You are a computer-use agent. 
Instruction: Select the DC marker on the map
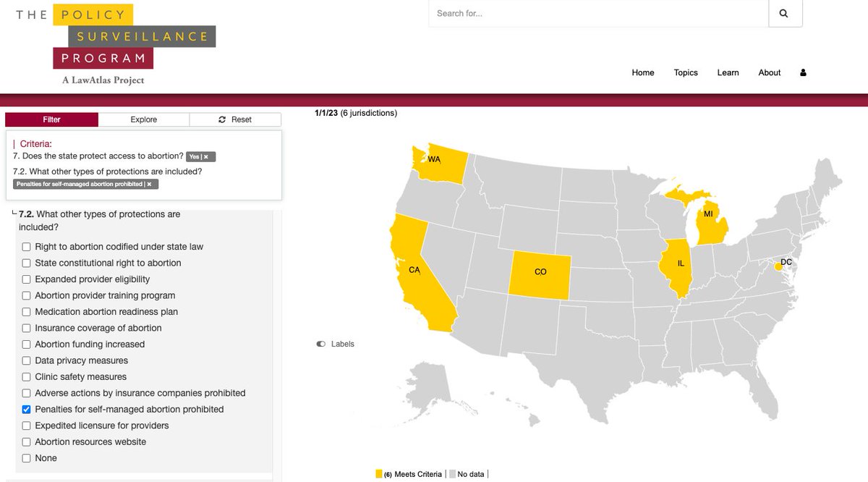tap(778, 267)
